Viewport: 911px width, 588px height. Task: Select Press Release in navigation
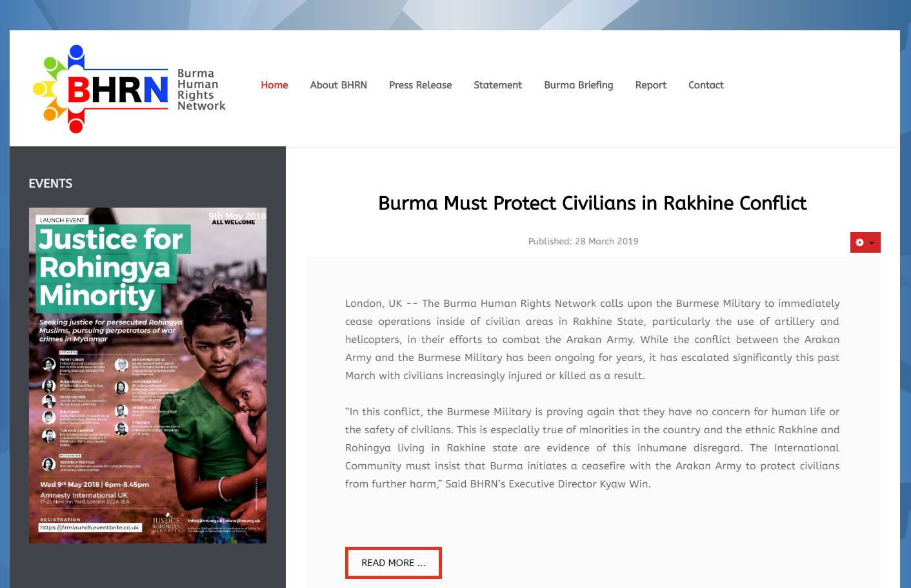(420, 85)
